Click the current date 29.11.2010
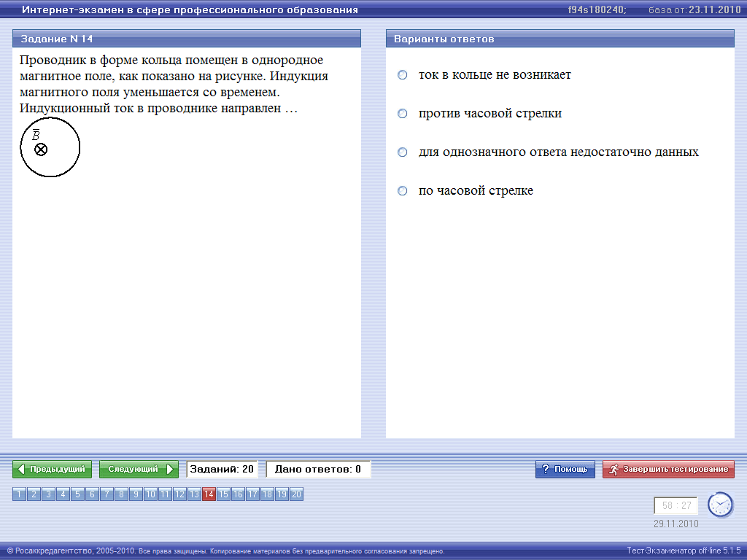Screen dimensions: 747x560 pos(676,524)
